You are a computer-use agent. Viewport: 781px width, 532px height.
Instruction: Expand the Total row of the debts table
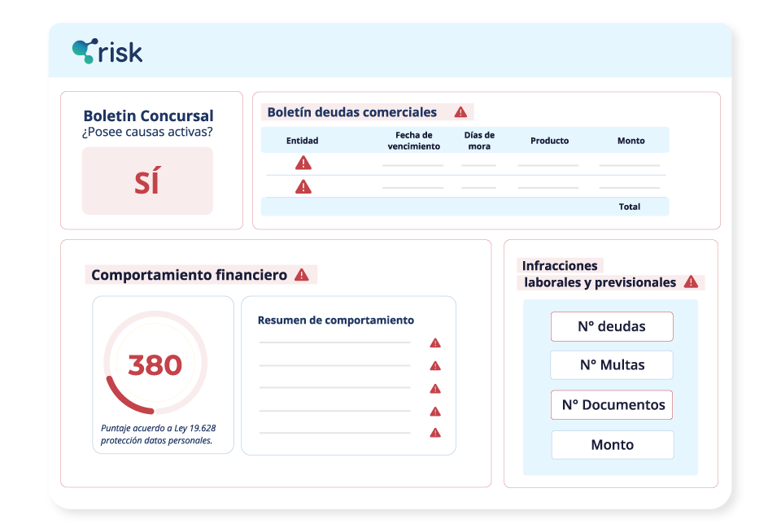pos(628,207)
